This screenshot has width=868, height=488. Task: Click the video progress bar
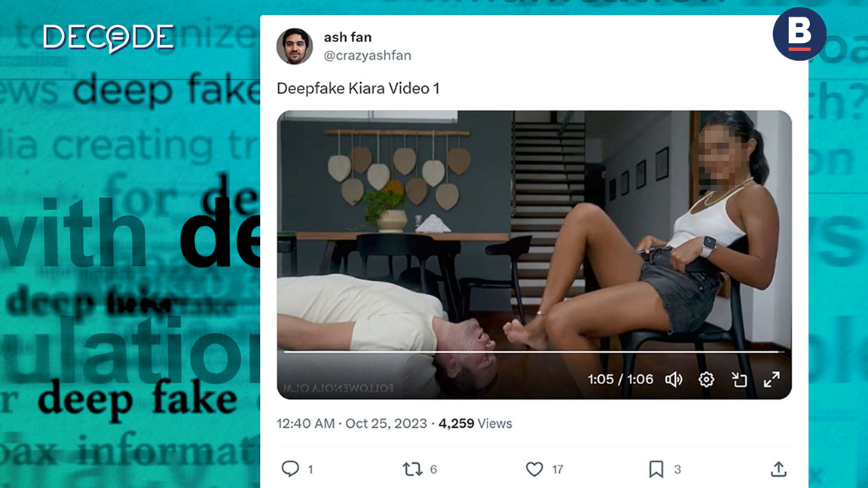[533, 352]
